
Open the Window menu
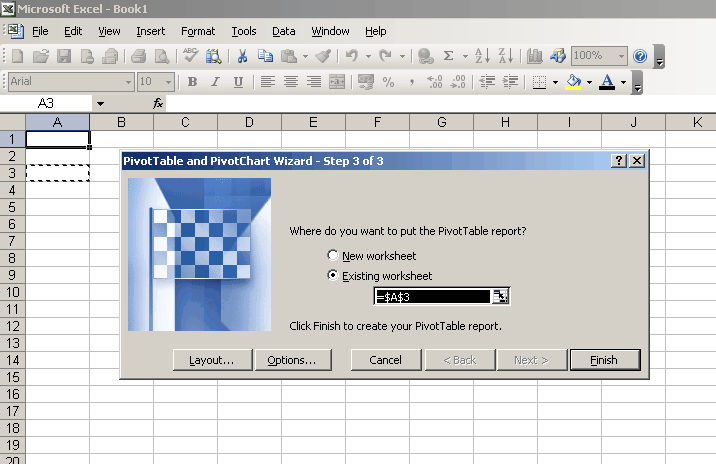click(x=330, y=31)
